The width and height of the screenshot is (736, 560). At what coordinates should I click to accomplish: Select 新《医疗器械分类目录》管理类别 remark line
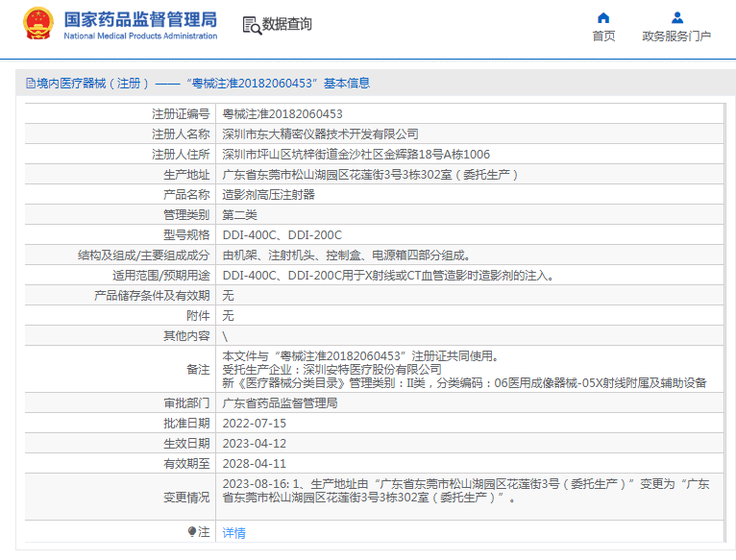point(464,383)
